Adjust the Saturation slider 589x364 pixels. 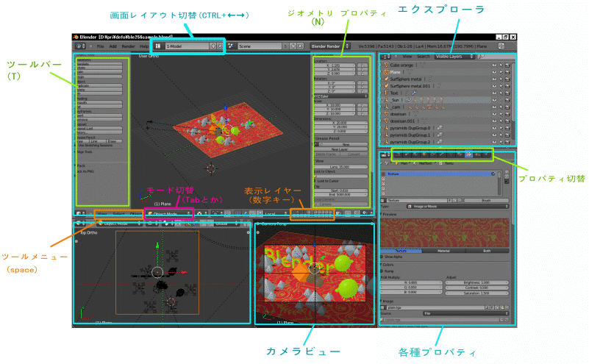pyautogui.click(x=476, y=293)
